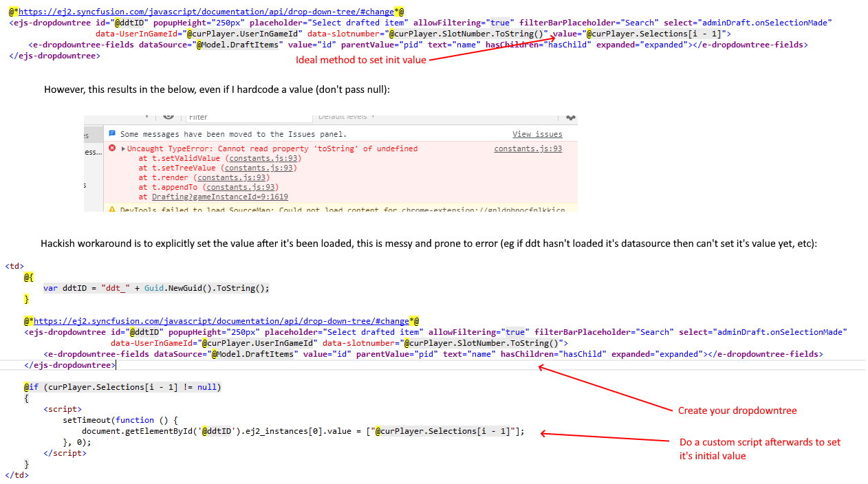
Task: Click the blue info message icon
Action: tap(112, 134)
